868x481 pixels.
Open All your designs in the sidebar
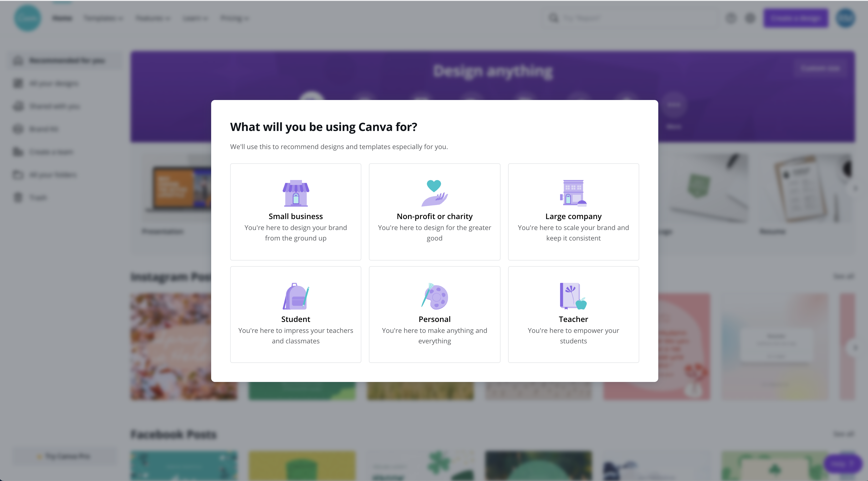pos(65,83)
